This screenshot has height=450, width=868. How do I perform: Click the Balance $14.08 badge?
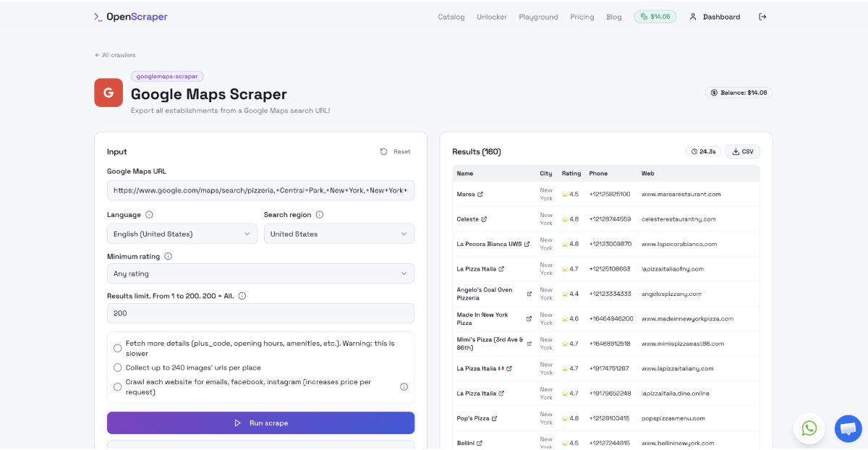point(739,93)
